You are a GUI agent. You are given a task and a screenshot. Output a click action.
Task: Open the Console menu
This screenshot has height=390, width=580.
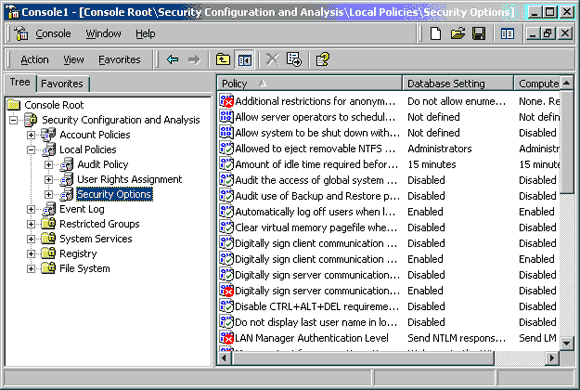point(53,34)
